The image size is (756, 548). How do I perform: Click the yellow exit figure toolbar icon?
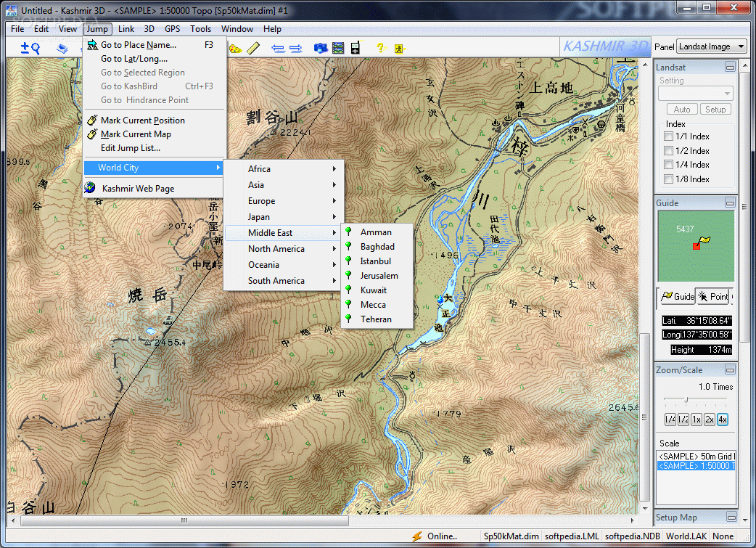(x=399, y=49)
